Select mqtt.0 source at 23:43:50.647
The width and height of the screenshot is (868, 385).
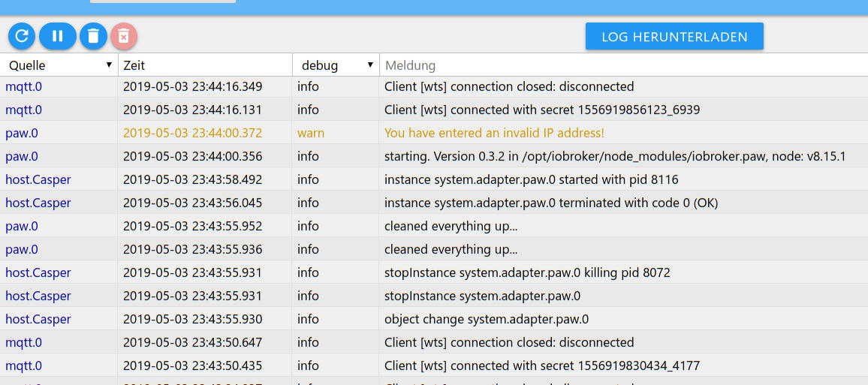click(24, 342)
